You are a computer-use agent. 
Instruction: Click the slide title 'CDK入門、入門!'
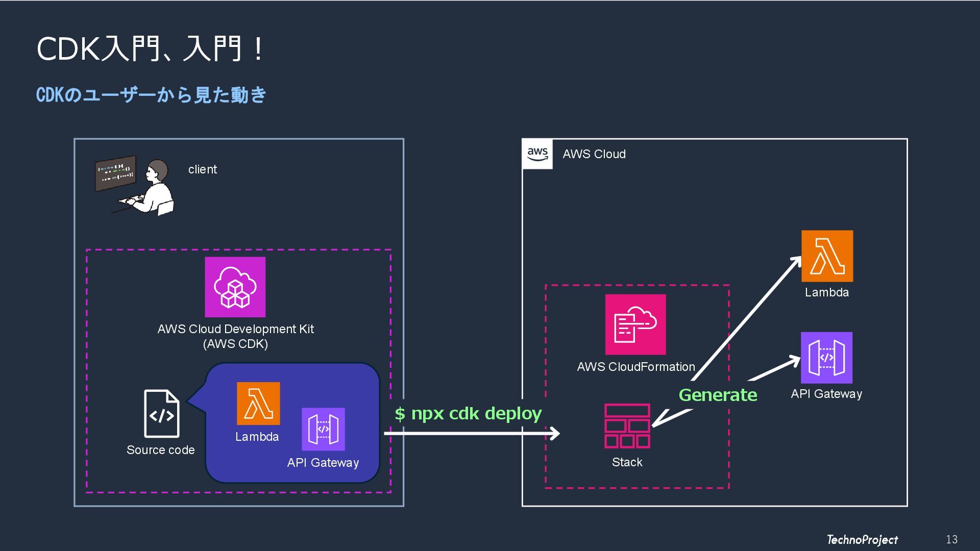click(150, 49)
